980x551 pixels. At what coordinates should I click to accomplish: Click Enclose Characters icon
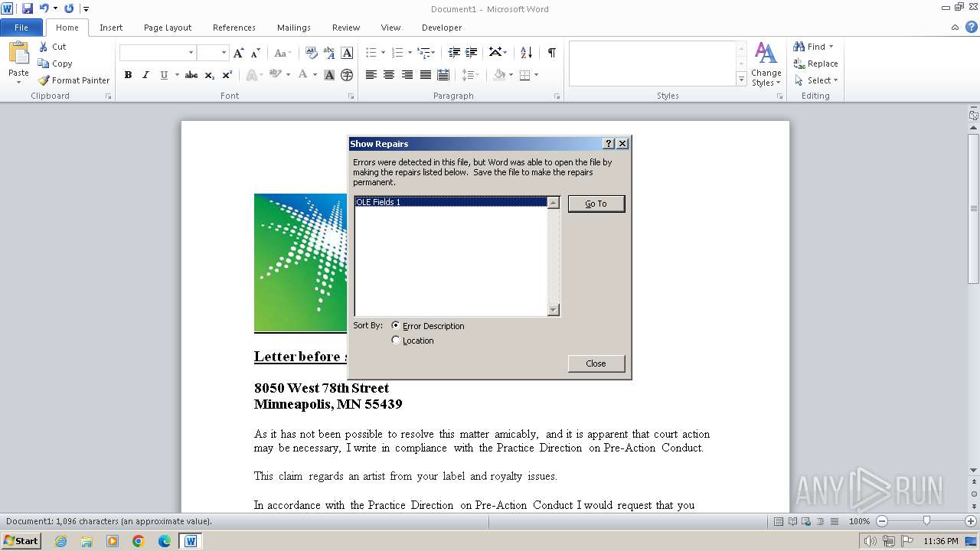pyautogui.click(x=347, y=75)
